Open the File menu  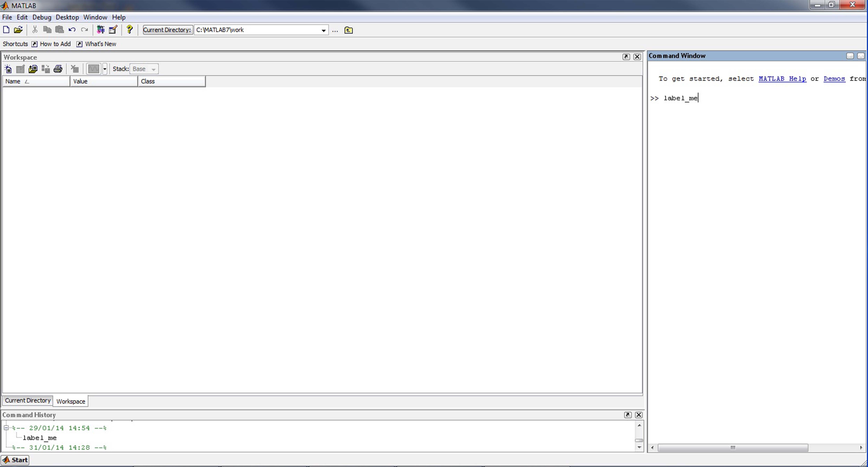pos(7,17)
